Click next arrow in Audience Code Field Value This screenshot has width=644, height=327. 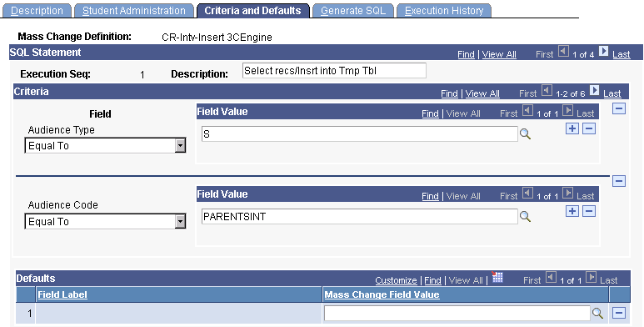pos(567,193)
